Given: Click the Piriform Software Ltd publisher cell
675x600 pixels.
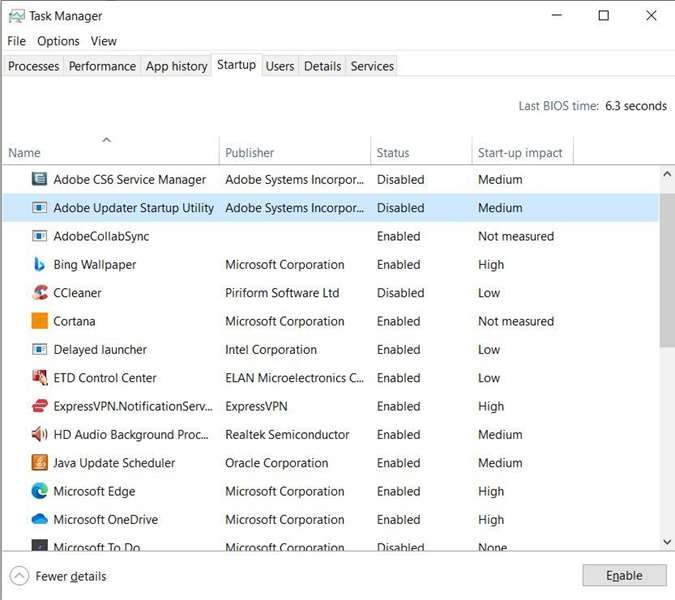Looking at the screenshot, I should (x=282, y=293).
